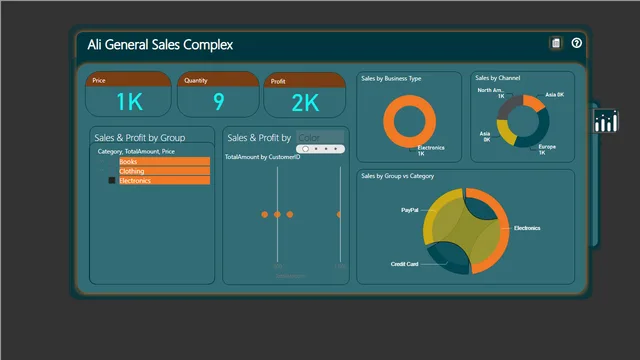Click 'Sales by Channel' title
Viewport: 640px width, 360px height.
click(498, 78)
